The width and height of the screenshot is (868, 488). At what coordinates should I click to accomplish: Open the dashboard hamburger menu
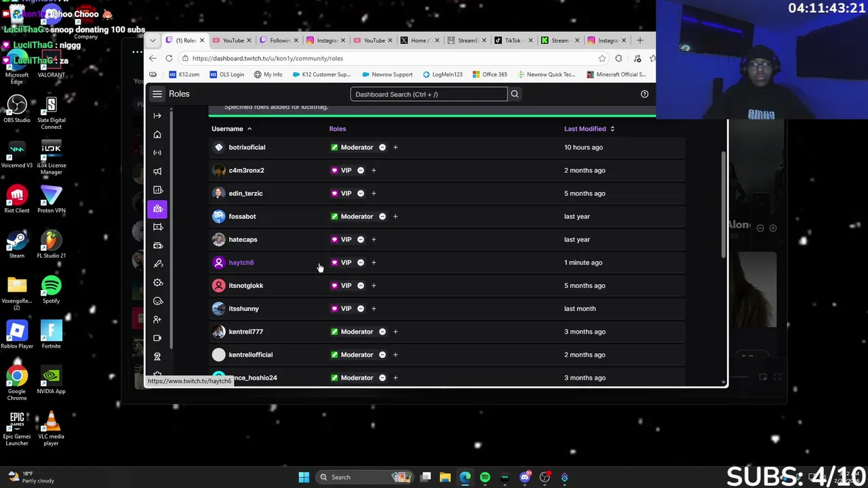point(157,94)
